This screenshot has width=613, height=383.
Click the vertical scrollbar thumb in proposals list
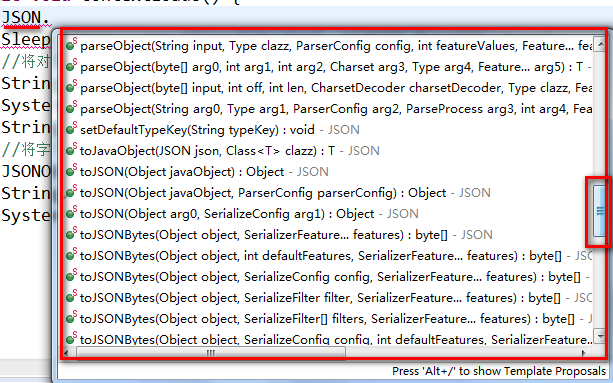tap(599, 211)
